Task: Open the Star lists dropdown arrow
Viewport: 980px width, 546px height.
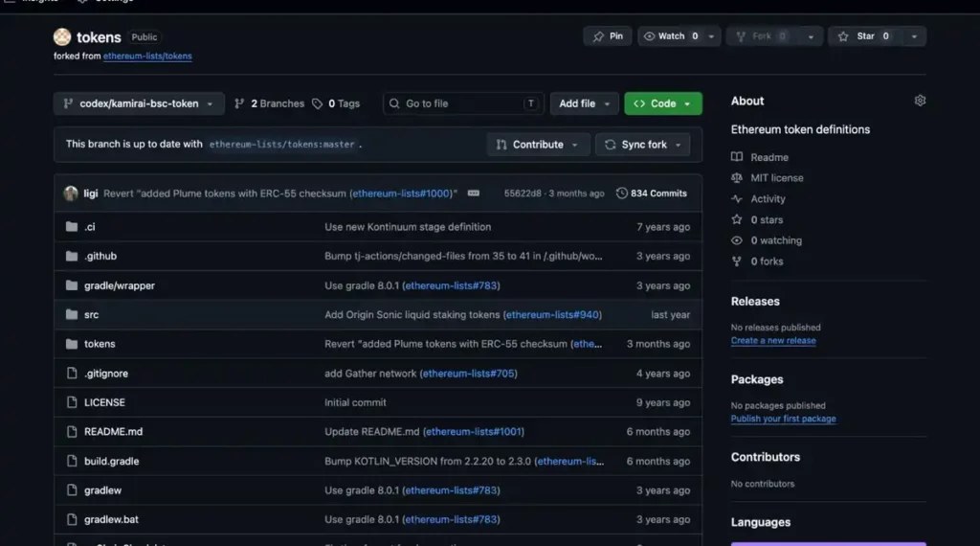Action: [914, 36]
